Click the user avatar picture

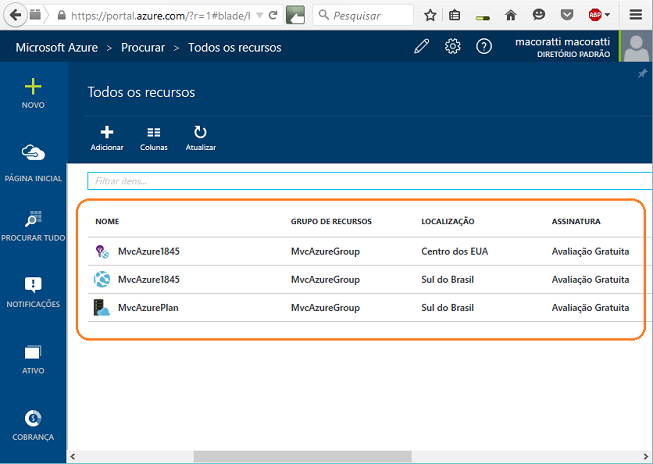click(636, 46)
